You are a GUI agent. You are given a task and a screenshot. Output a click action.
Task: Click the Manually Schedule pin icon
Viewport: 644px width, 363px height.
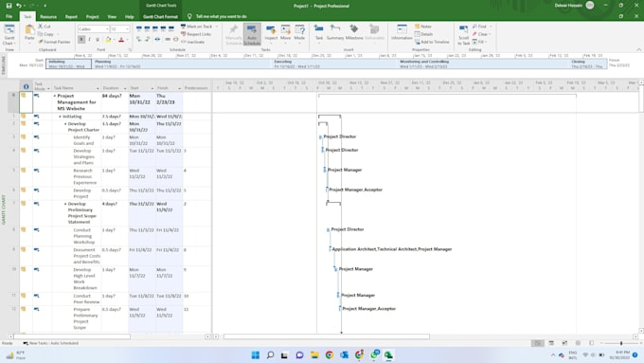pos(234,30)
